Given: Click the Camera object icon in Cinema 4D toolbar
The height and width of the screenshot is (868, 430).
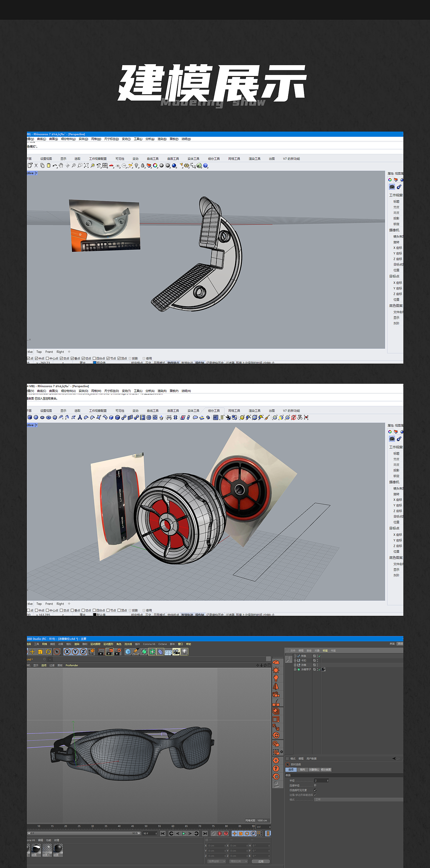Looking at the screenshot, I should pos(176,652).
